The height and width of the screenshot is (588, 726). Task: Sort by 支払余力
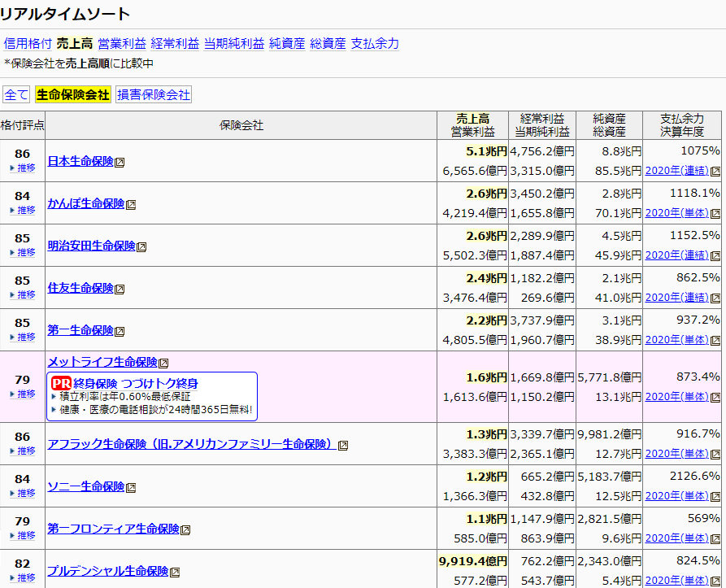pos(375,44)
